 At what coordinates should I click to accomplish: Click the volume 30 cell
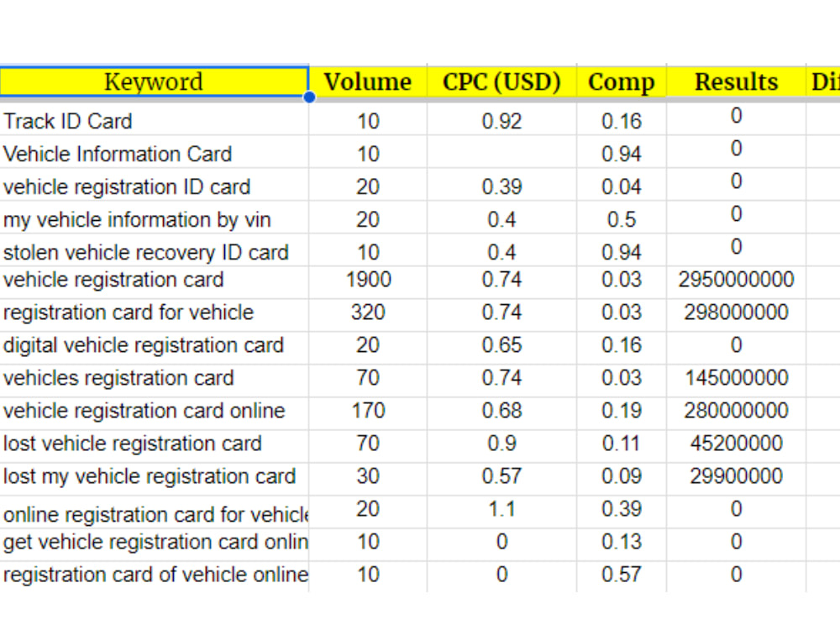(x=368, y=475)
